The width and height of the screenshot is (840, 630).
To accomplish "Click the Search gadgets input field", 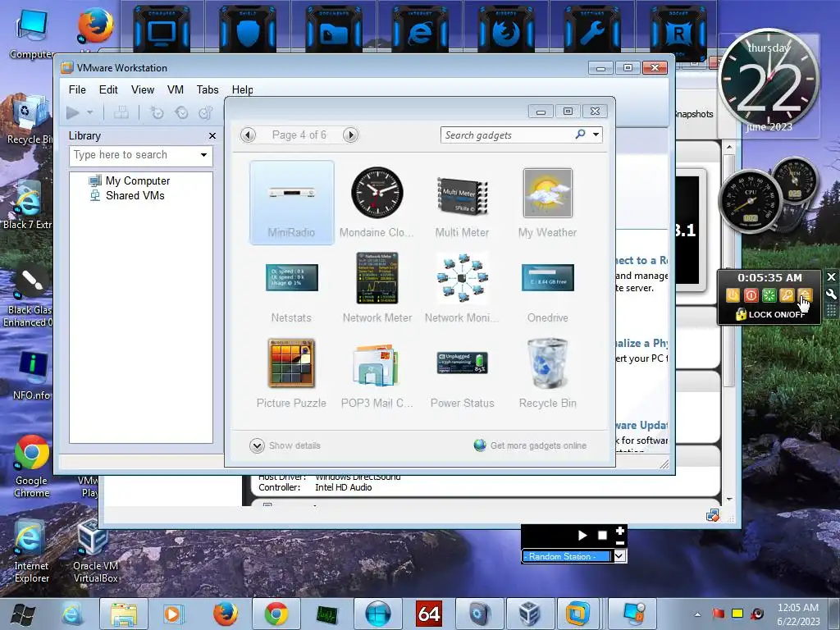I will pos(506,135).
